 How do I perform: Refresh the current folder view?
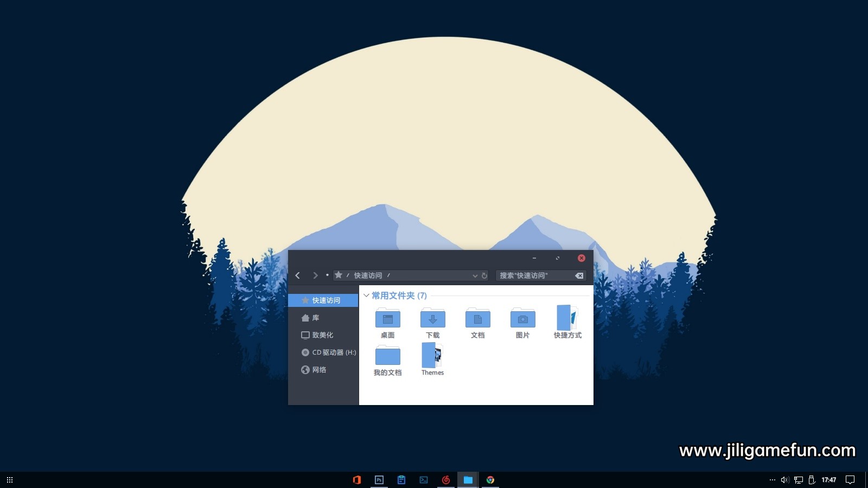point(484,275)
